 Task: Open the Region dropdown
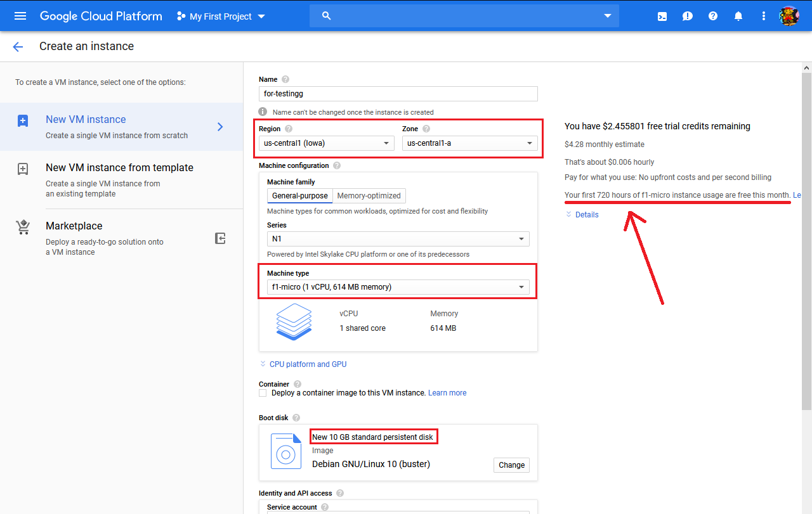pyautogui.click(x=327, y=143)
